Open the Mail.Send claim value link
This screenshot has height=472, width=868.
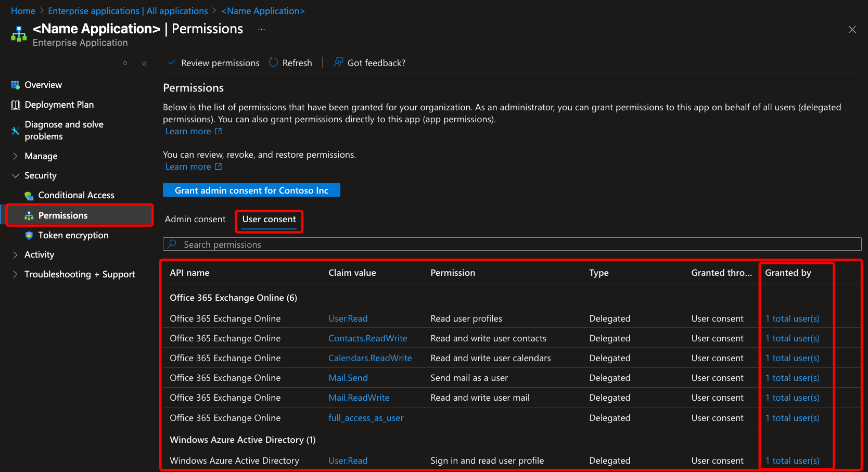348,378
